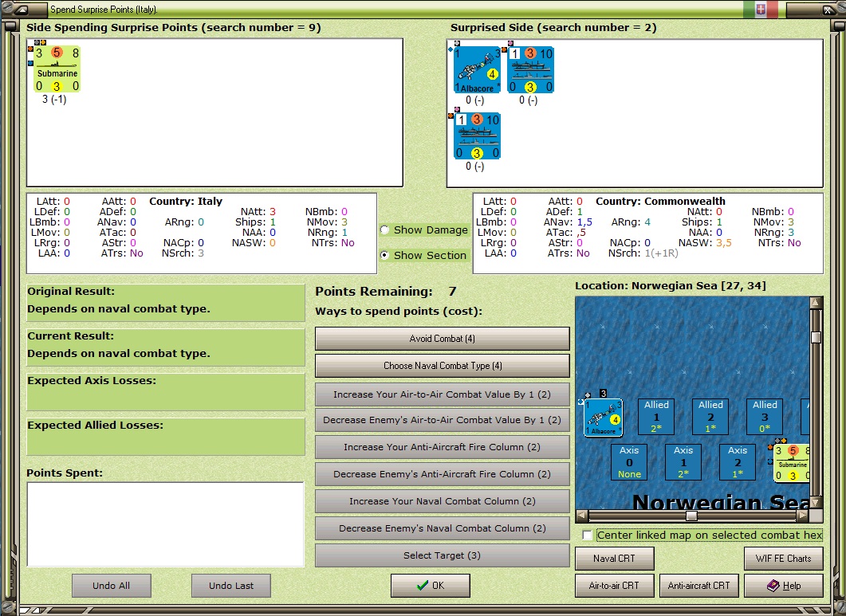Click the Allied 2 sea box on map

click(x=710, y=417)
